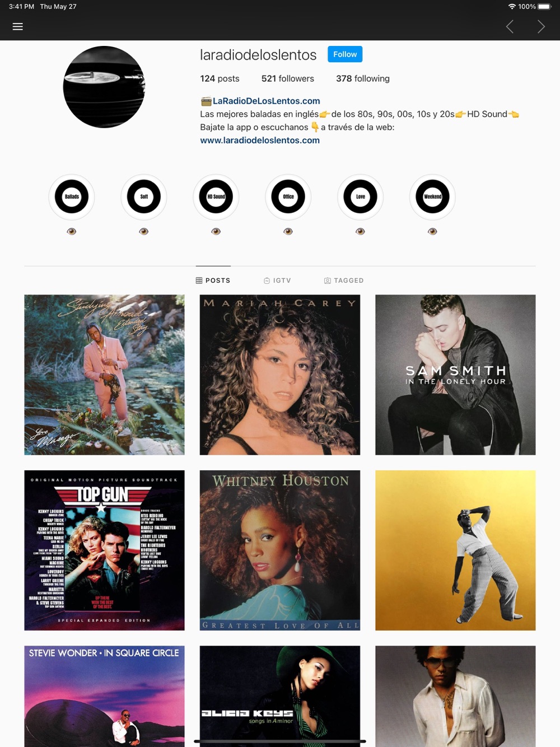The width and height of the screenshot is (560, 747).
Task: Open the HD Sound story highlight
Action: click(216, 197)
